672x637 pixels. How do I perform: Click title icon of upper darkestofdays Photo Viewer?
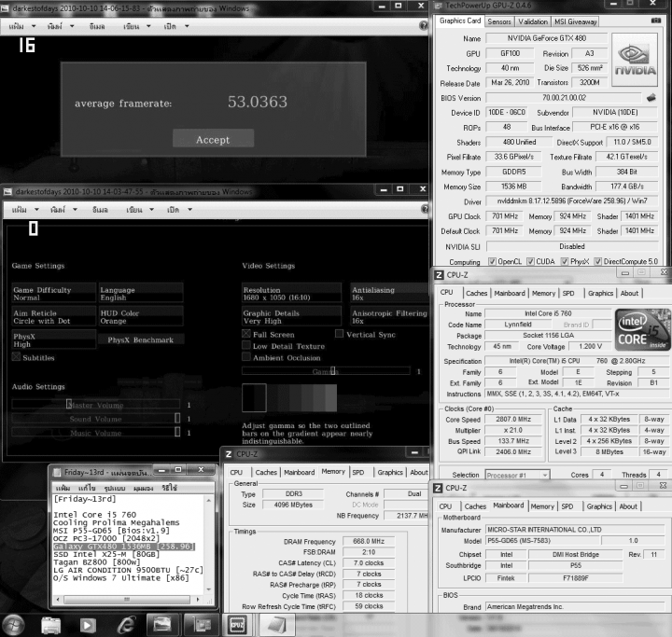click(x=6, y=8)
